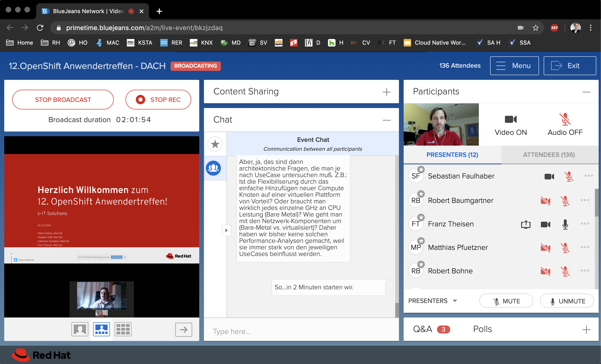
Task: Open more options for Robert Baumgartner
Action: 585,200
